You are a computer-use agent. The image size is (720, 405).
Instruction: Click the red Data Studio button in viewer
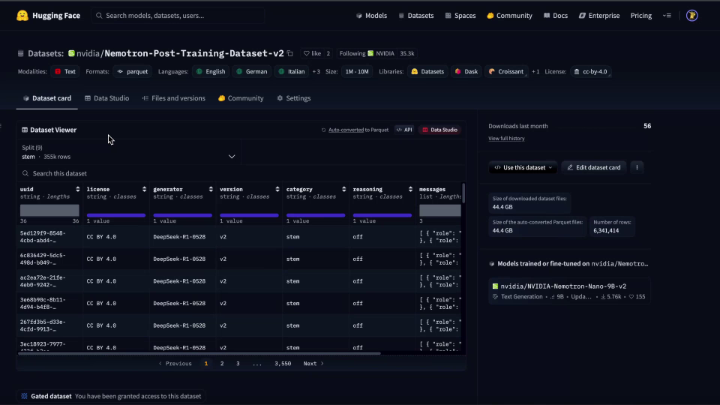440,130
